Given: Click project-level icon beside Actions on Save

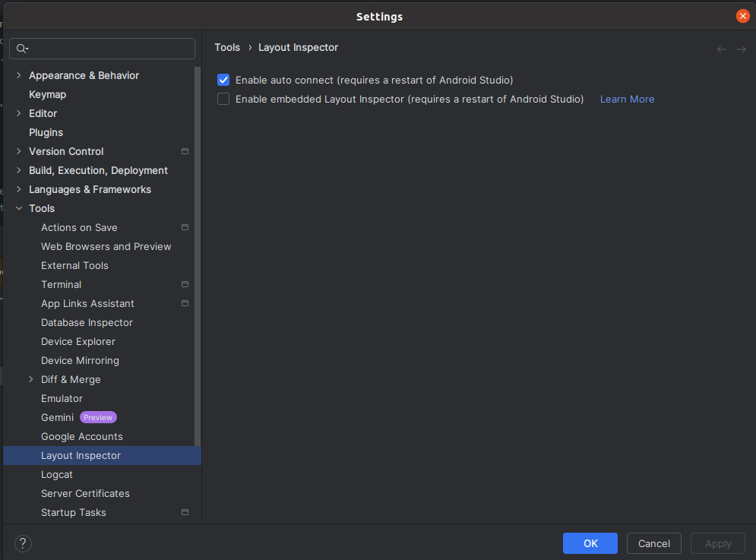Looking at the screenshot, I should 185,227.
